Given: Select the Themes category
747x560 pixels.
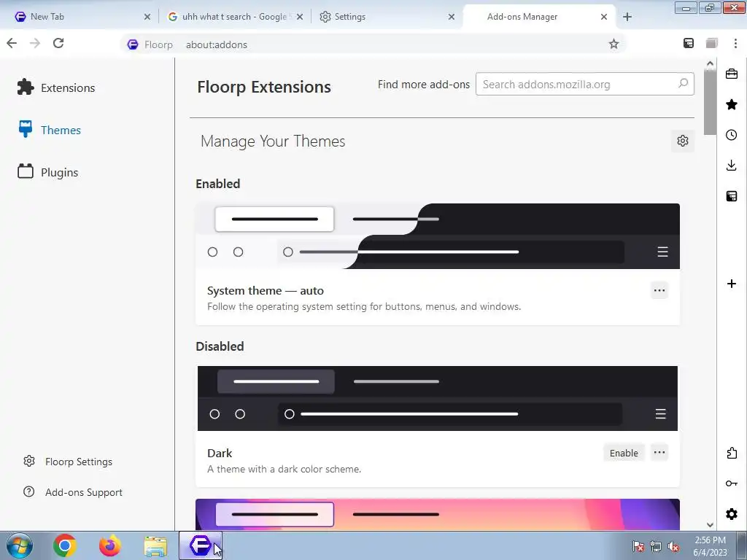Looking at the screenshot, I should 50,130.
